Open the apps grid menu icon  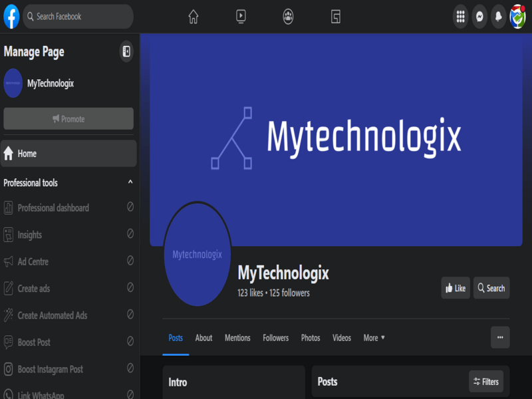point(460,17)
